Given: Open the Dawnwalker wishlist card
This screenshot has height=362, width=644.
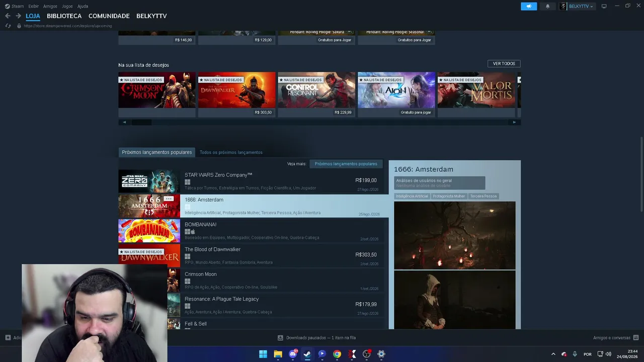Looking at the screenshot, I should click(x=236, y=95).
